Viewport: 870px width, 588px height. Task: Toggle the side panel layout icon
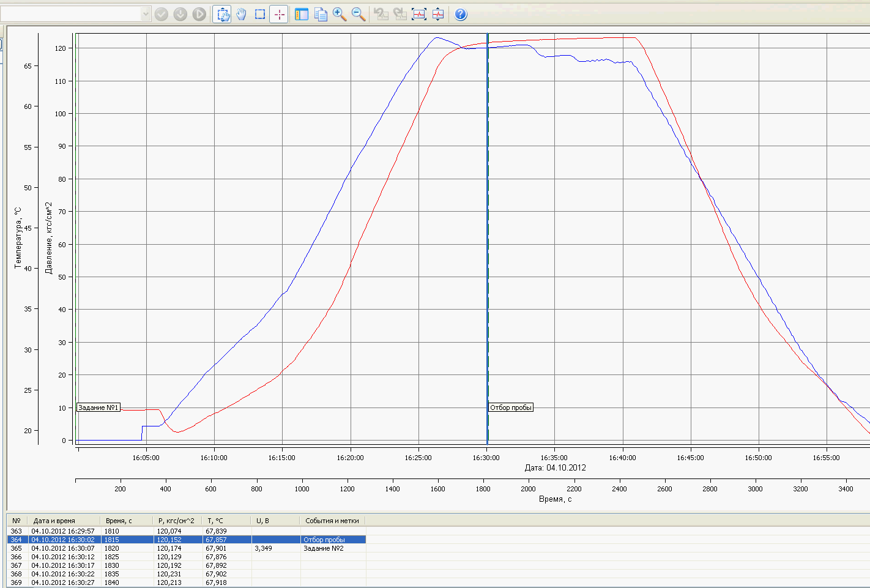[x=302, y=14]
